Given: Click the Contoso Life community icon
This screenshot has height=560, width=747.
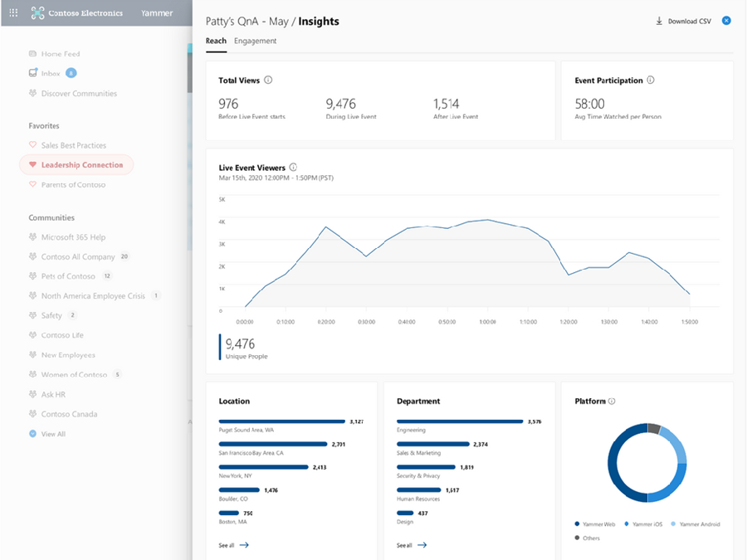Looking at the screenshot, I should [32, 335].
